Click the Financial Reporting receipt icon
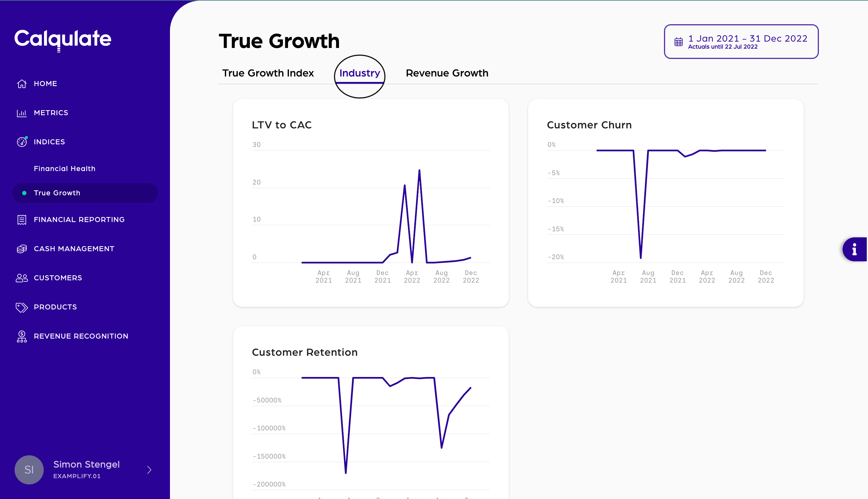 pyautogui.click(x=22, y=220)
